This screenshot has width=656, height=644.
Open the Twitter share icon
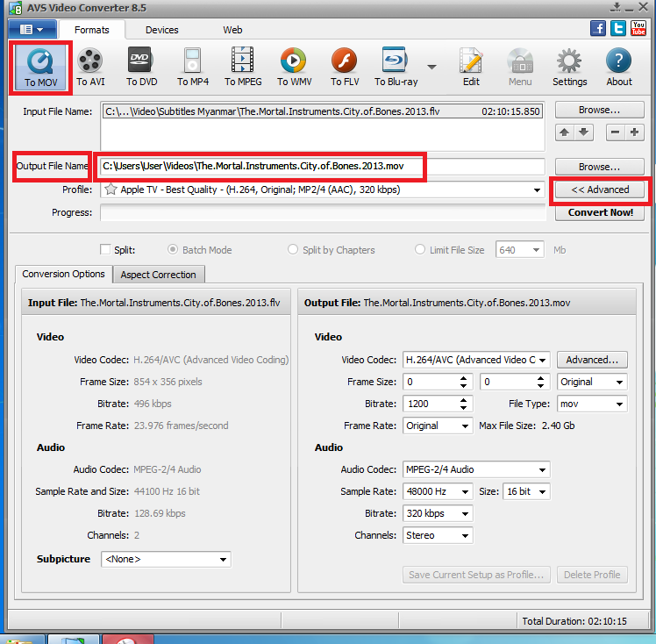click(x=618, y=28)
